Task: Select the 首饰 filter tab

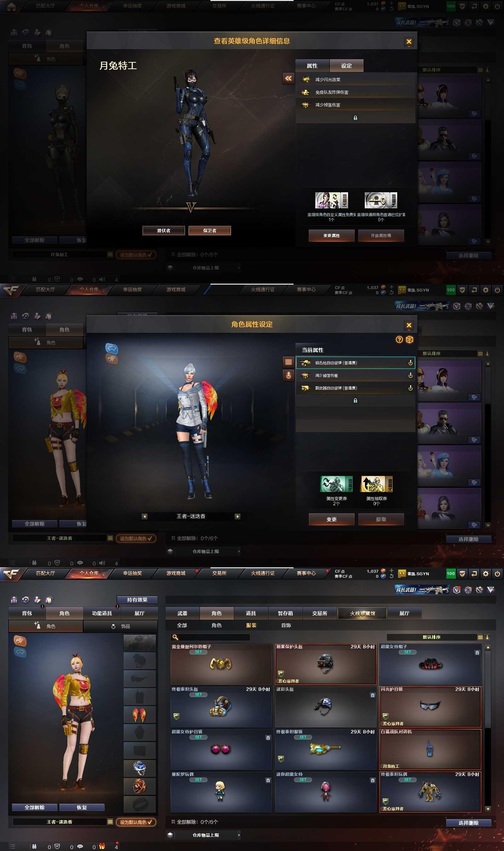Action: pos(286,625)
